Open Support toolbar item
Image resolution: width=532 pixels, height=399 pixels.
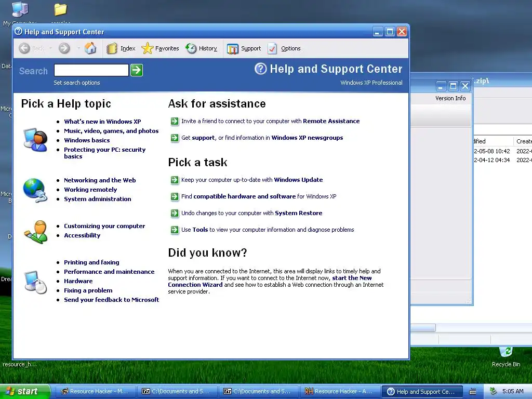tap(244, 48)
